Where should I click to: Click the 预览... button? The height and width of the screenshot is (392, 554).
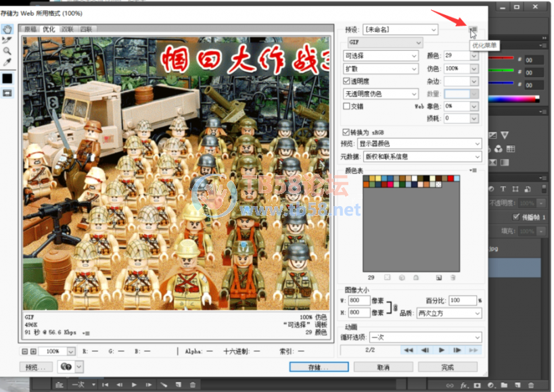[35, 367]
